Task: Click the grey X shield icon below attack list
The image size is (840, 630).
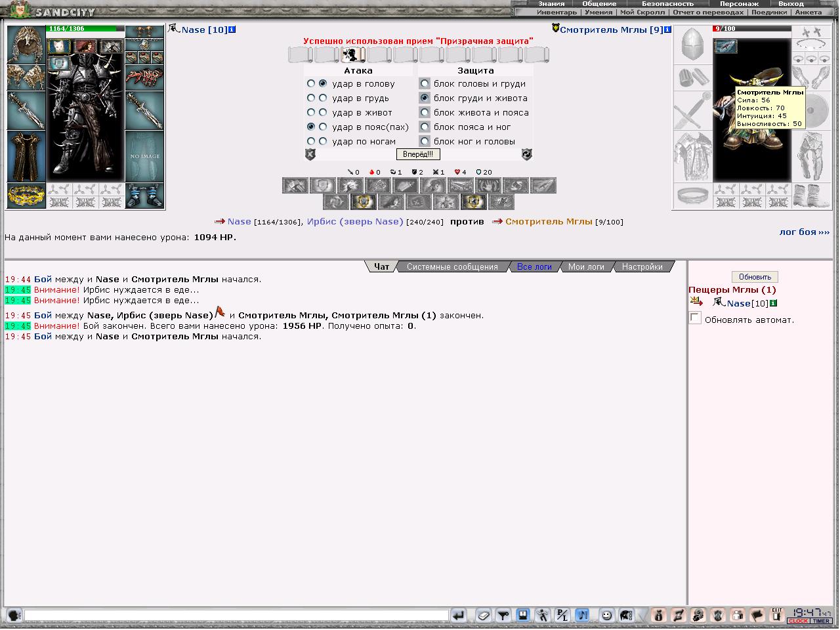Action: pyautogui.click(x=310, y=154)
